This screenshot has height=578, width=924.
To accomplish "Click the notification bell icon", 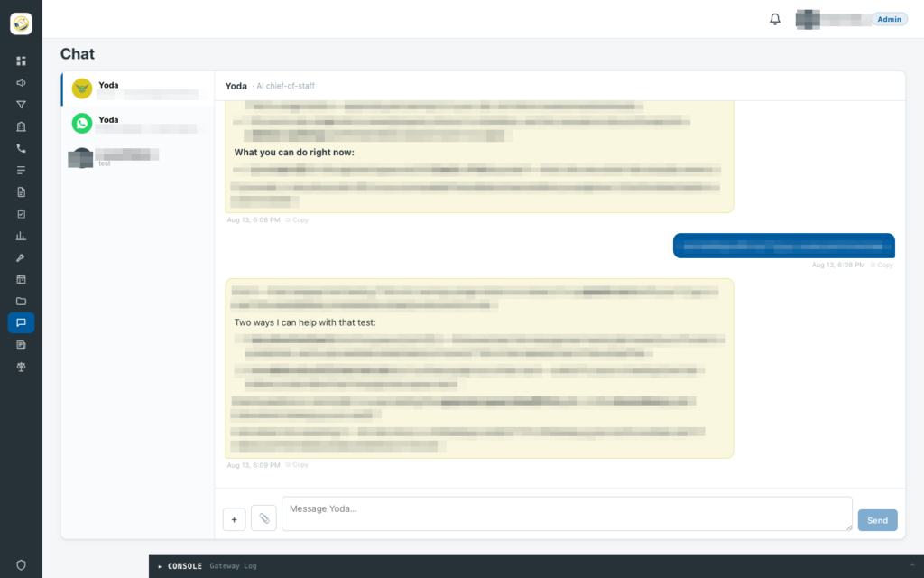I will [x=775, y=19].
